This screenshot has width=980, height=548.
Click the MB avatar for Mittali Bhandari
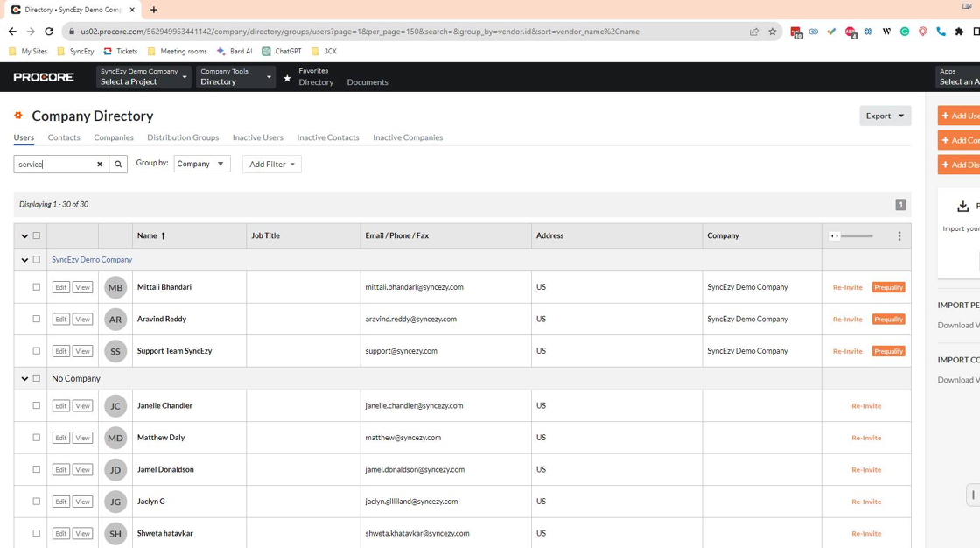(115, 287)
